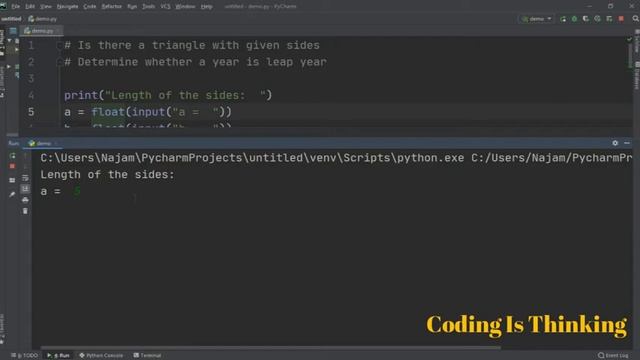Click the Restore Layout icon in Run panel
Viewport: 640px width, 360px height.
point(12,180)
